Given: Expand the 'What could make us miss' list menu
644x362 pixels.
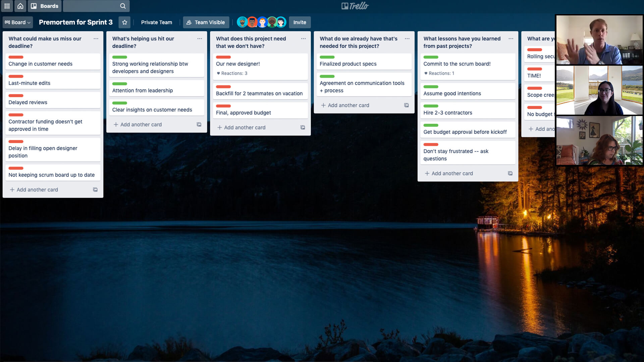Looking at the screenshot, I should point(96,39).
